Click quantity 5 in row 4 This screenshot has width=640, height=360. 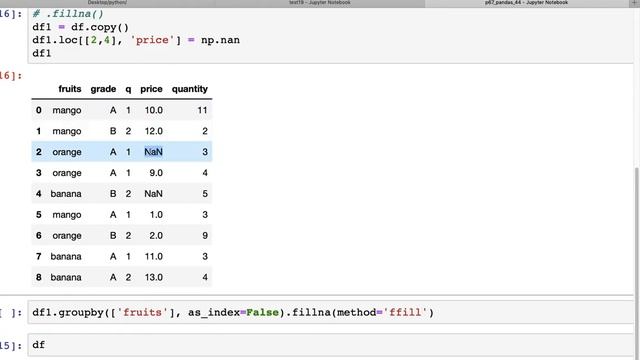pos(205,193)
